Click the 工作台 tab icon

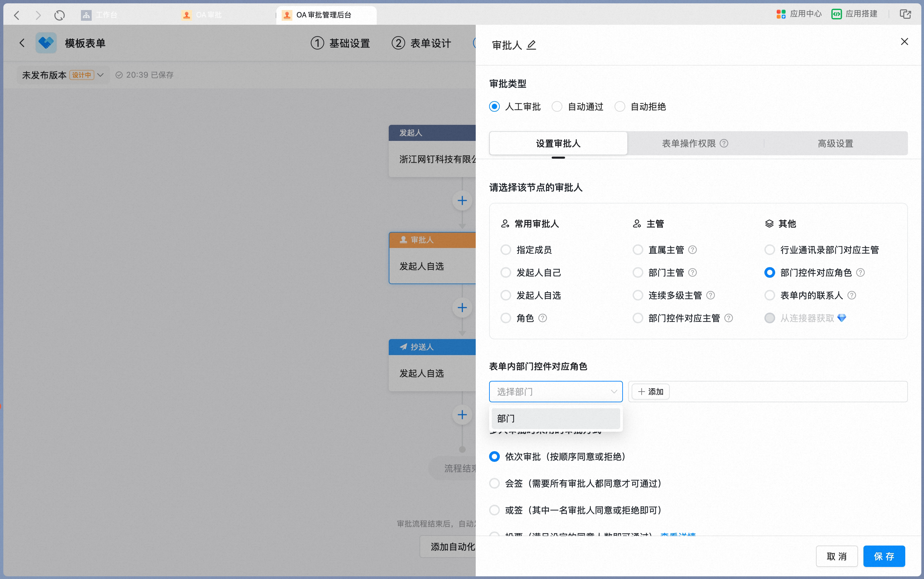pos(86,15)
